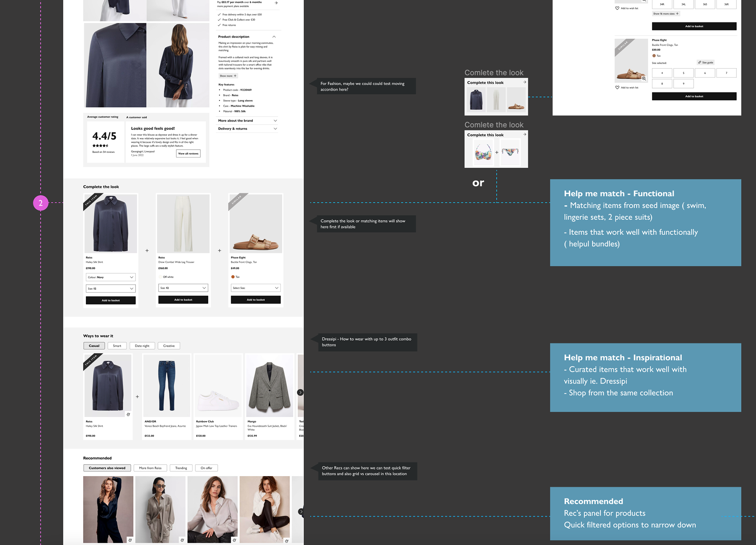Click the 'Help me match - Functional' heading
756x545 pixels.
(x=619, y=193)
